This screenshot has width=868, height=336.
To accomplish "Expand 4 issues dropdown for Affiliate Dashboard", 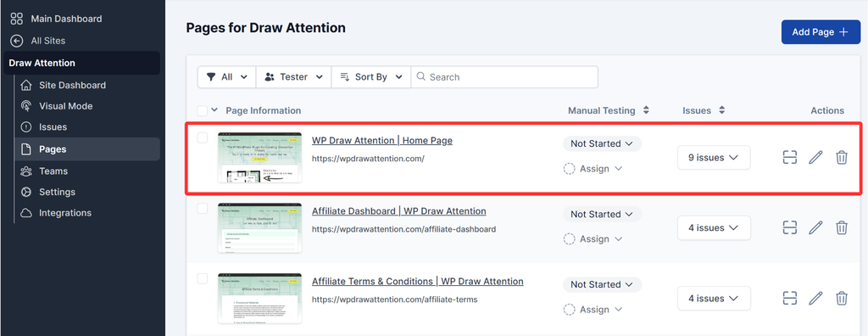I will [x=714, y=228].
